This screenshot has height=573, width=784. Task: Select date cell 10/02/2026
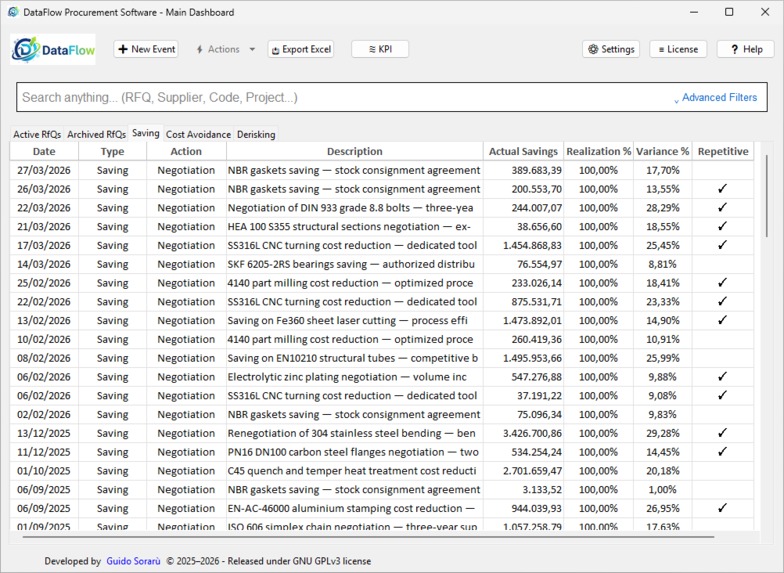(x=44, y=339)
